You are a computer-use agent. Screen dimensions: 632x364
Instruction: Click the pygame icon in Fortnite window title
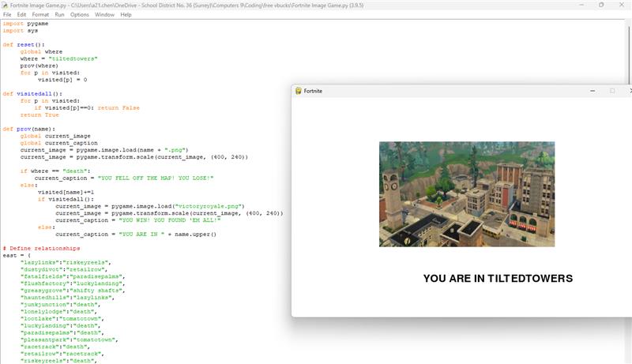pyautogui.click(x=299, y=91)
